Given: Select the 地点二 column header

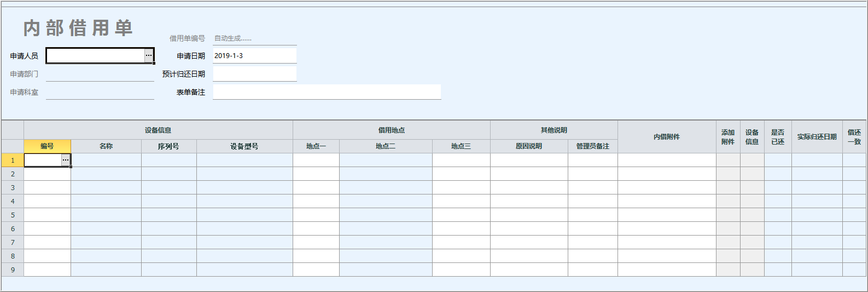Looking at the screenshot, I should 386,146.
